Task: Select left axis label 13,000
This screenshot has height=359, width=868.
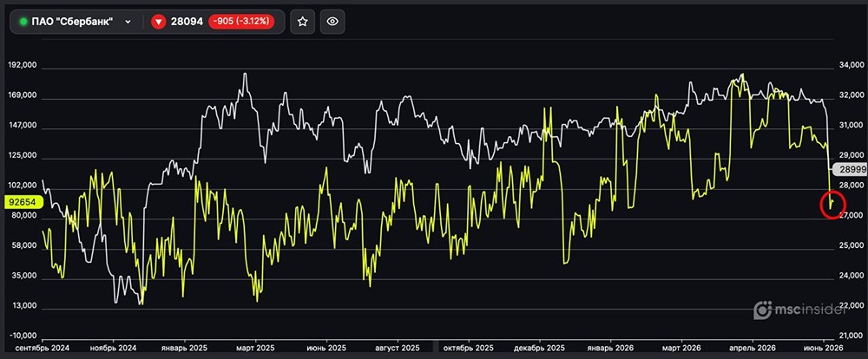Action: tap(24, 306)
